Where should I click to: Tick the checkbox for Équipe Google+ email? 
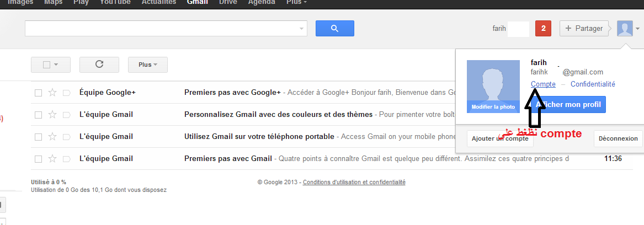tap(38, 93)
